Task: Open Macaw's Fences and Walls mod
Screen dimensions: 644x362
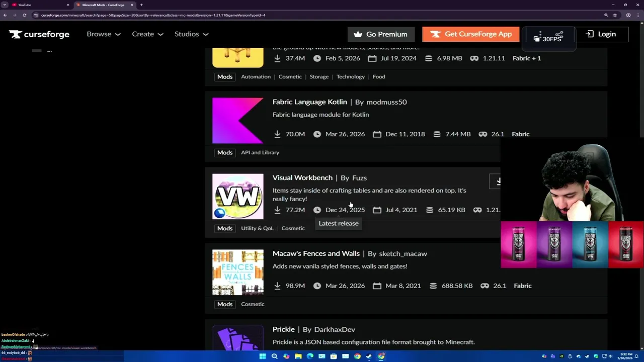Action: click(316, 253)
